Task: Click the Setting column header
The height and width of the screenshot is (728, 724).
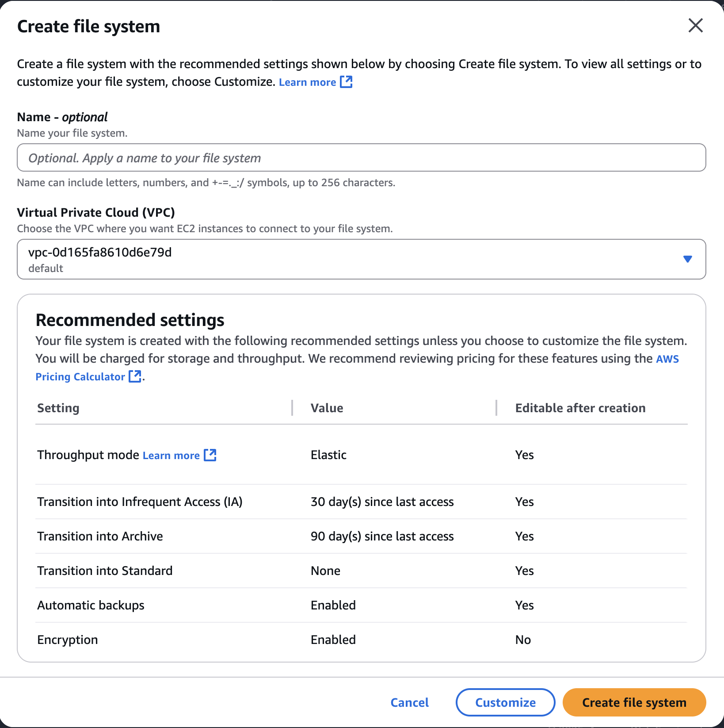Action: click(x=58, y=408)
